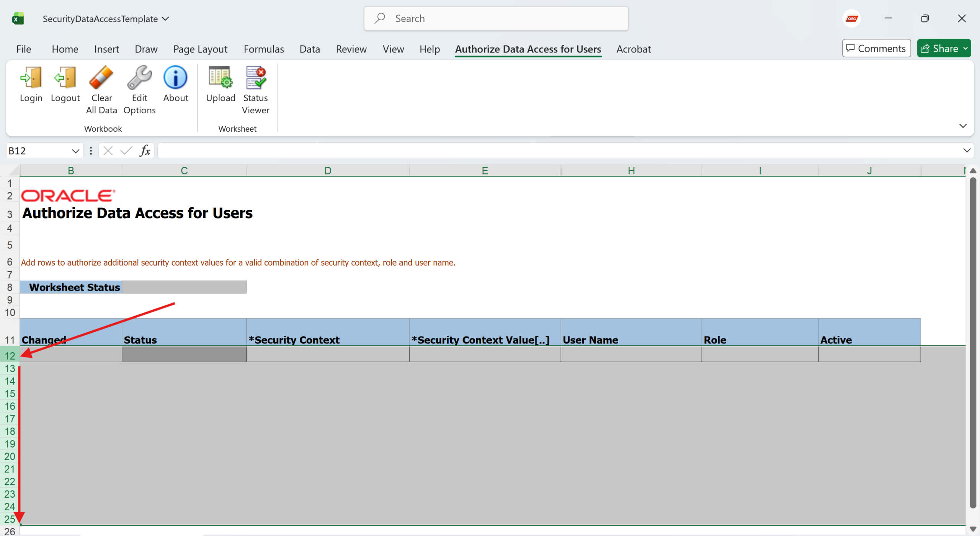Click the *Security Context Value header cell
980x536 pixels.
pyautogui.click(x=485, y=332)
